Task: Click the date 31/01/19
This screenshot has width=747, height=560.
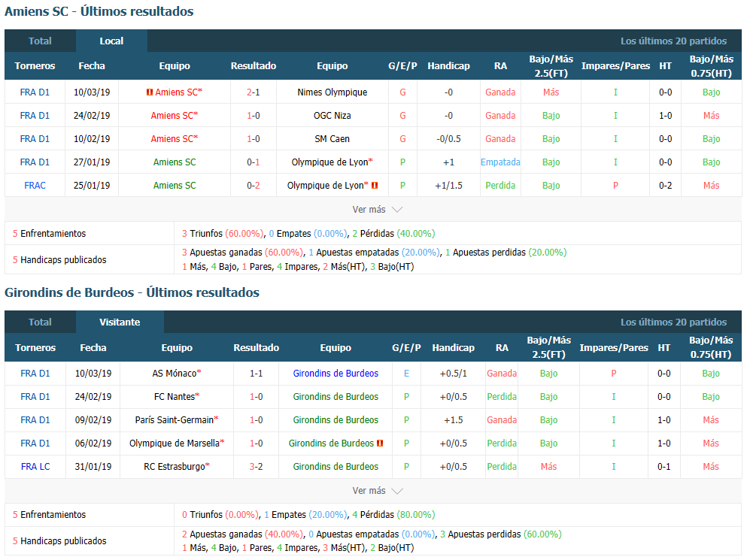Action: (93, 467)
